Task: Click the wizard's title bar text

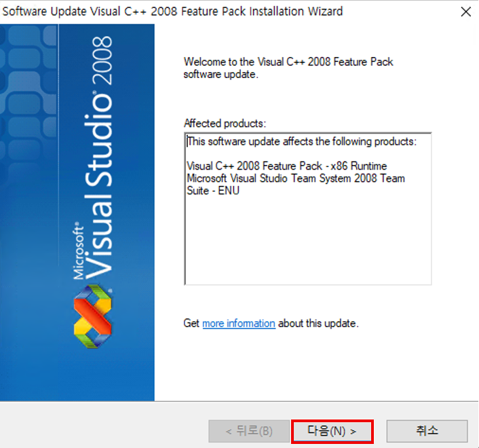Action: tap(173, 12)
